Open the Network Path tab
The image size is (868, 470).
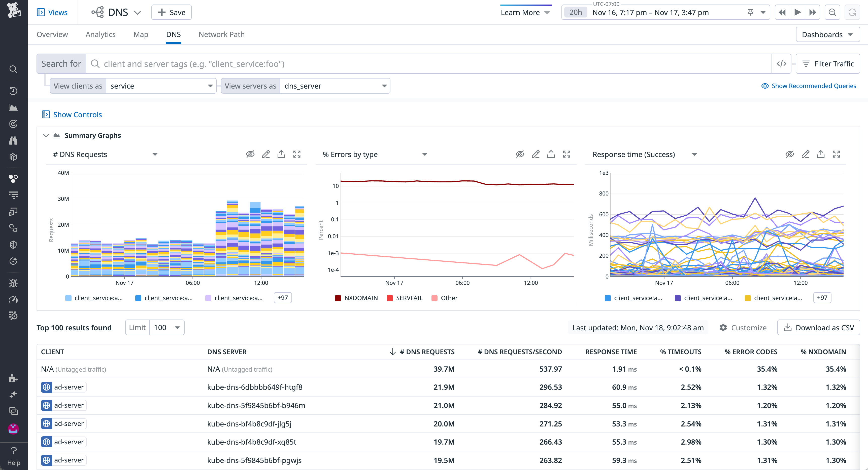click(x=221, y=34)
